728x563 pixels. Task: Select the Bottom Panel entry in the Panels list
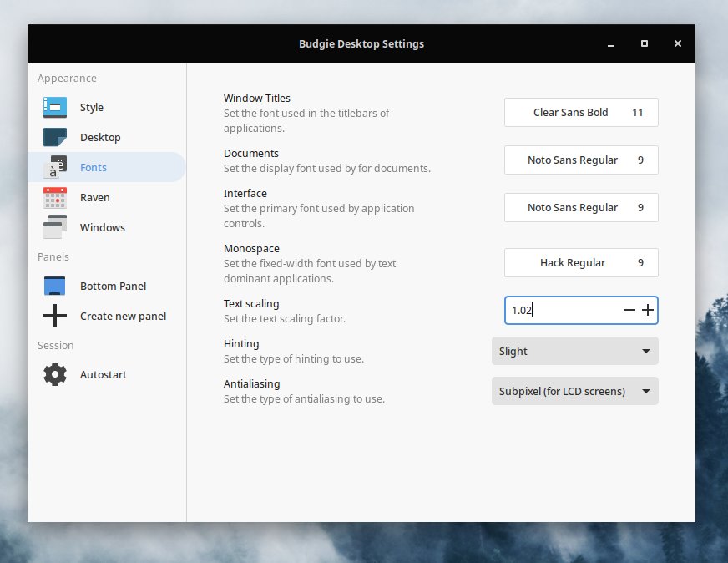click(x=113, y=286)
